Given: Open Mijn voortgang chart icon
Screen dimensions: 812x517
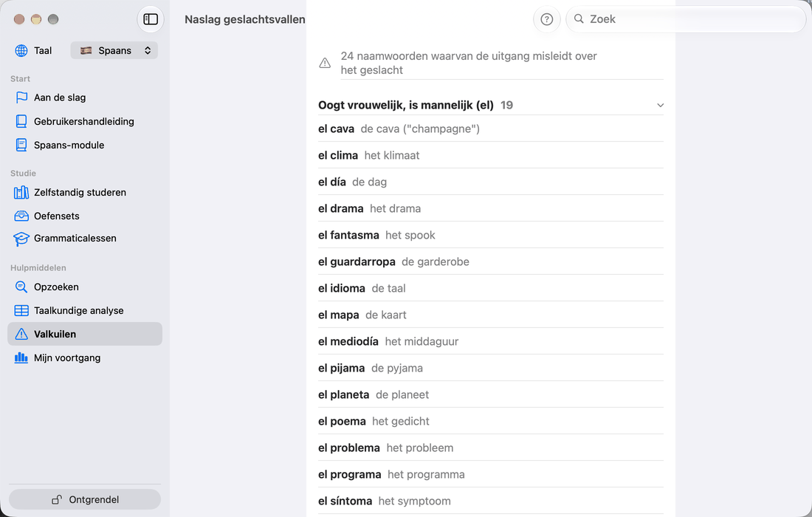Looking at the screenshot, I should pyautogui.click(x=21, y=358).
